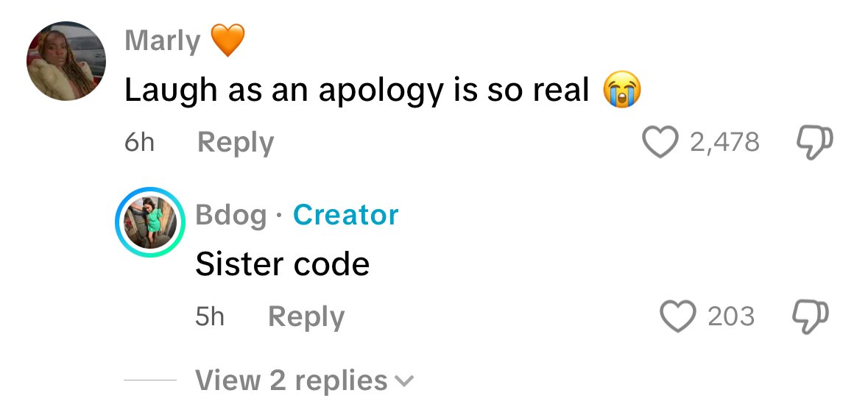Click the 2,478 likes count
The image size is (868, 418).
tap(724, 142)
